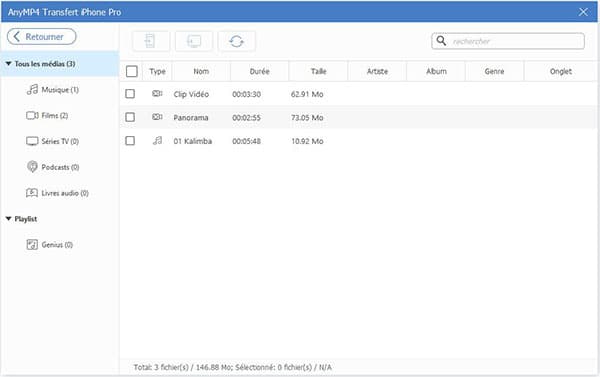600x377 pixels.
Task: Click the Films camera icon in sidebar
Action: (32, 115)
